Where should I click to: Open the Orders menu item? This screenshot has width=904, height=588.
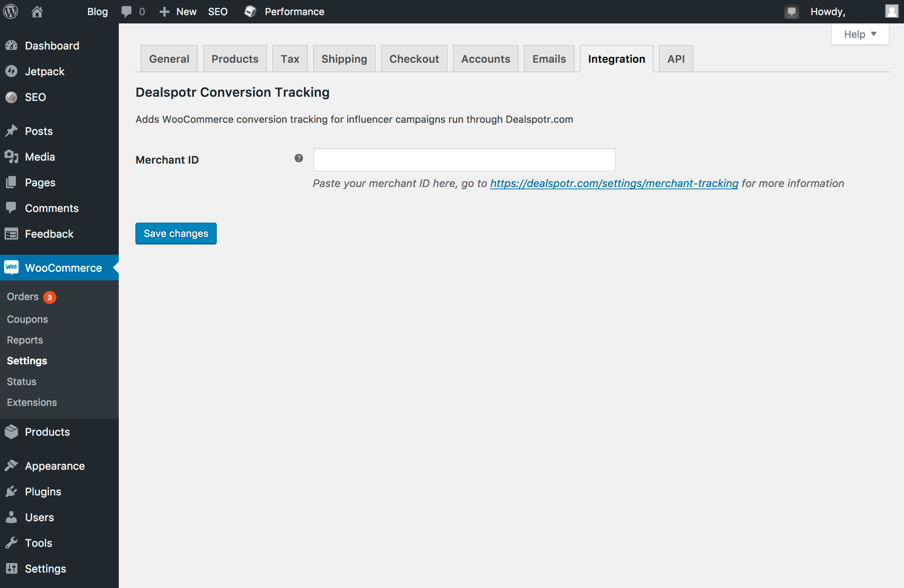click(x=22, y=297)
